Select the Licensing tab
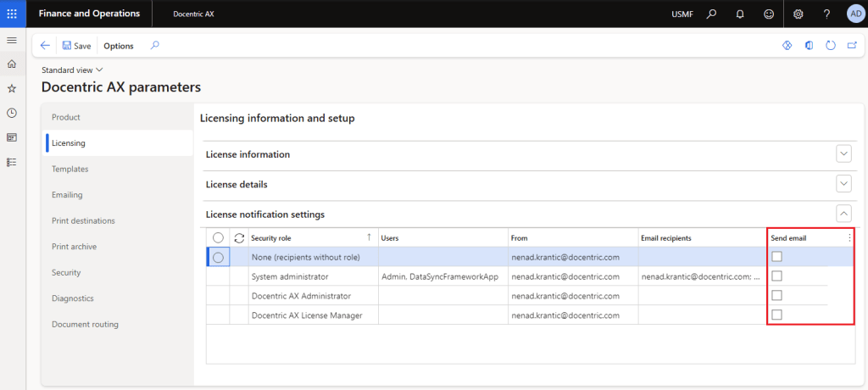The width and height of the screenshot is (868, 390). [x=118, y=143]
